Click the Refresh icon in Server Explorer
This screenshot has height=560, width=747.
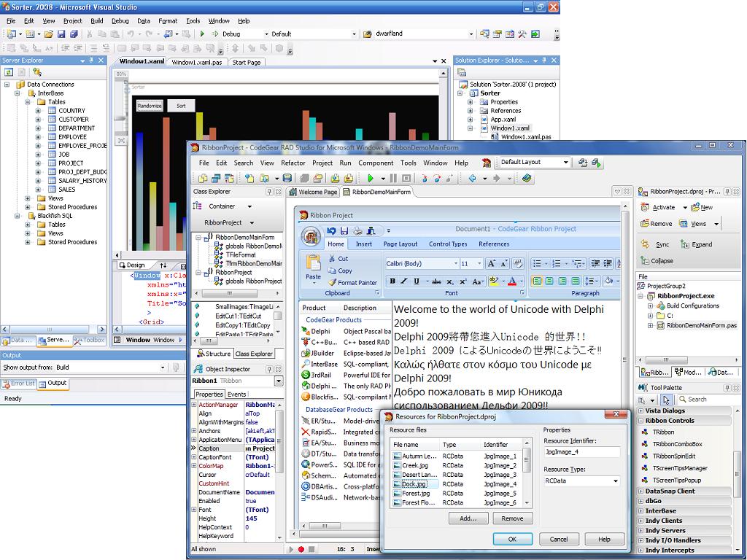(9, 72)
